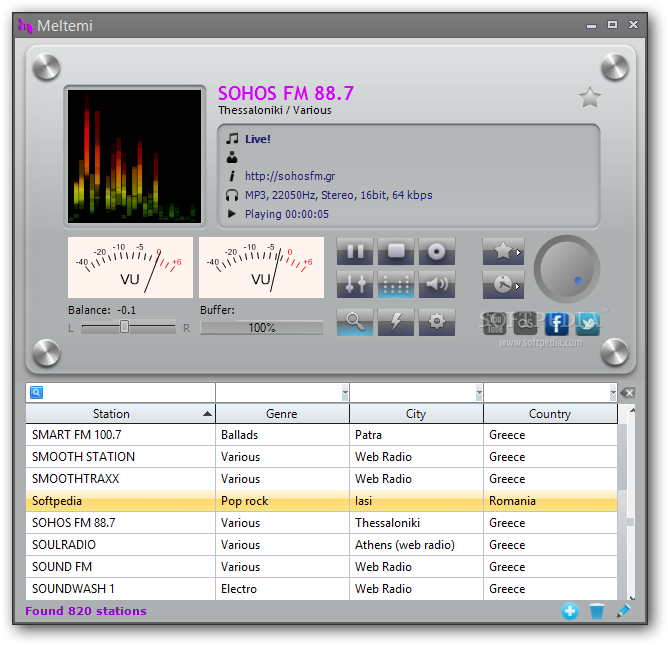
Task: Open settings with the gear button
Action: (437, 322)
